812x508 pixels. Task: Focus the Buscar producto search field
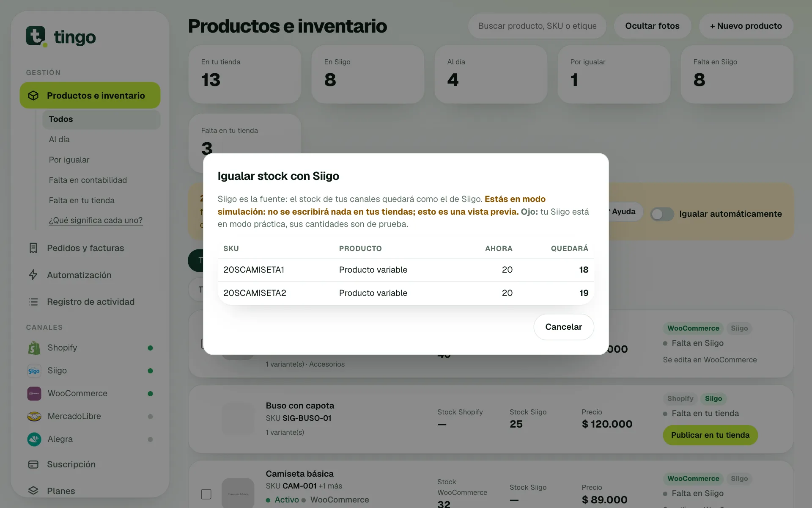point(537,26)
